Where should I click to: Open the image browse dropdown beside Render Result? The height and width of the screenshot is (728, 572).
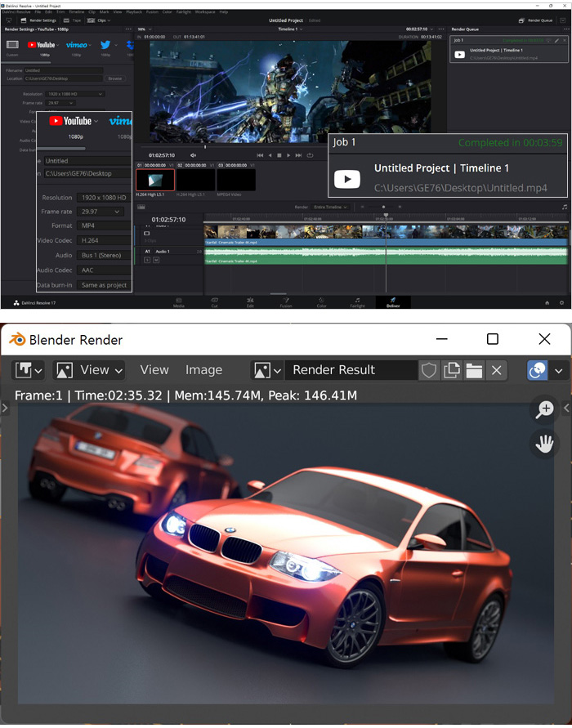(x=267, y=370)
